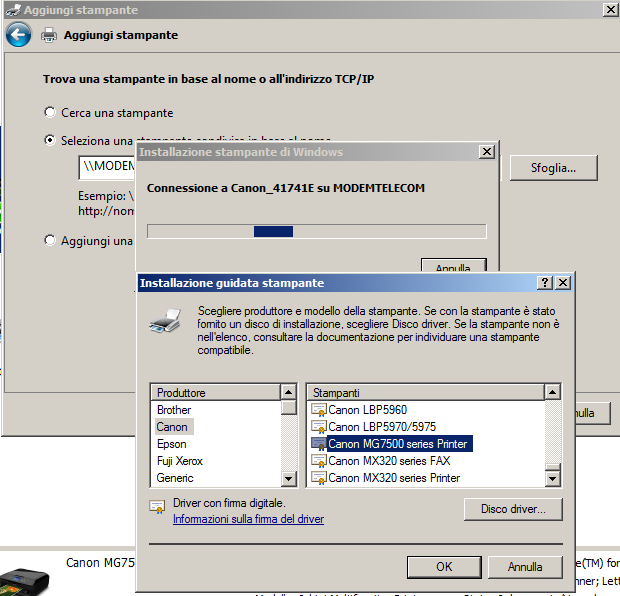Screen dimensions: 620x596
Task: Select the Seleziona una stampante condivisa radio
Action: point(50,140)
